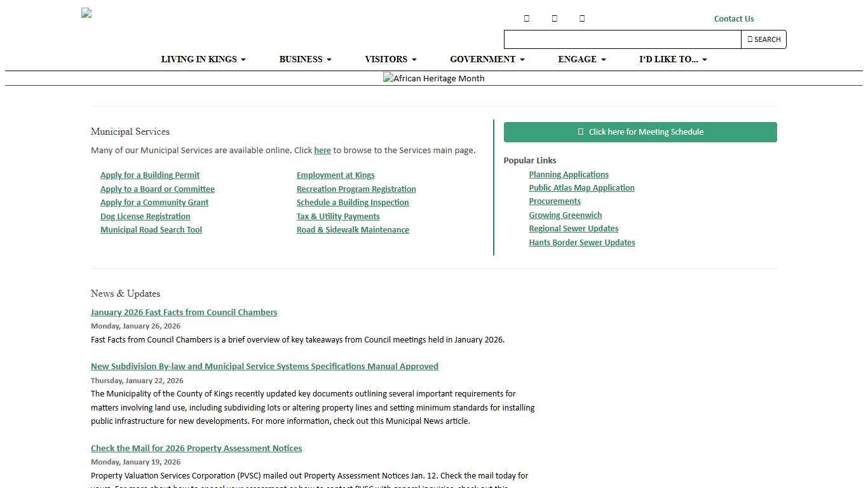Follow the 'here' link to Services main page
Screen dimensions: 868x488
click(322, 151)
